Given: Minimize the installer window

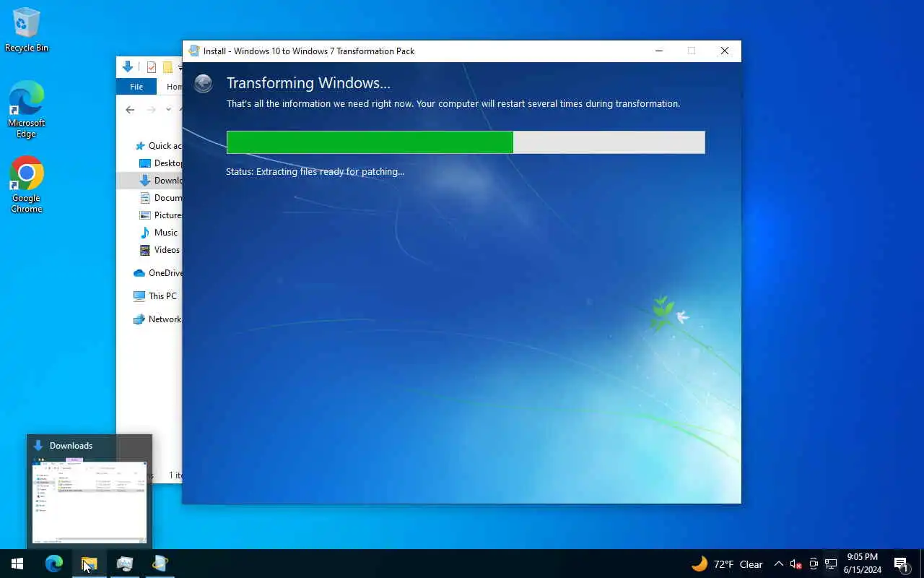Looking at the screenshot, I should click(x=659, y=51).
